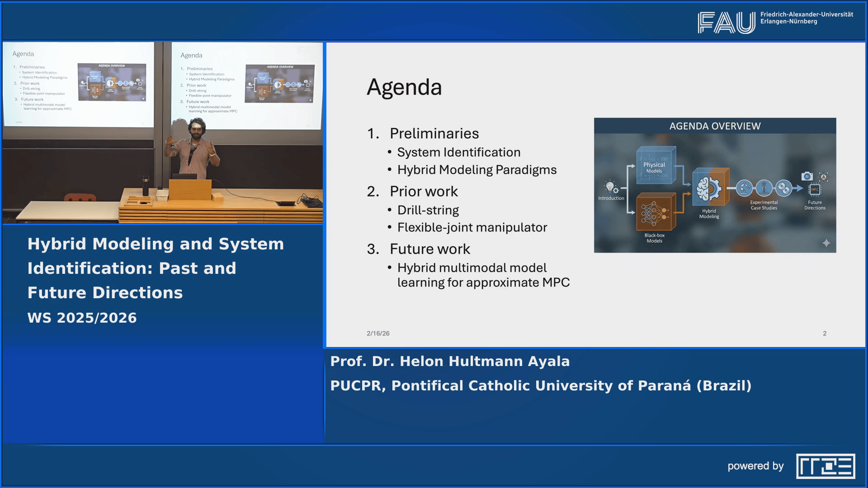Click the MPC chip icon

coord(815,190)
